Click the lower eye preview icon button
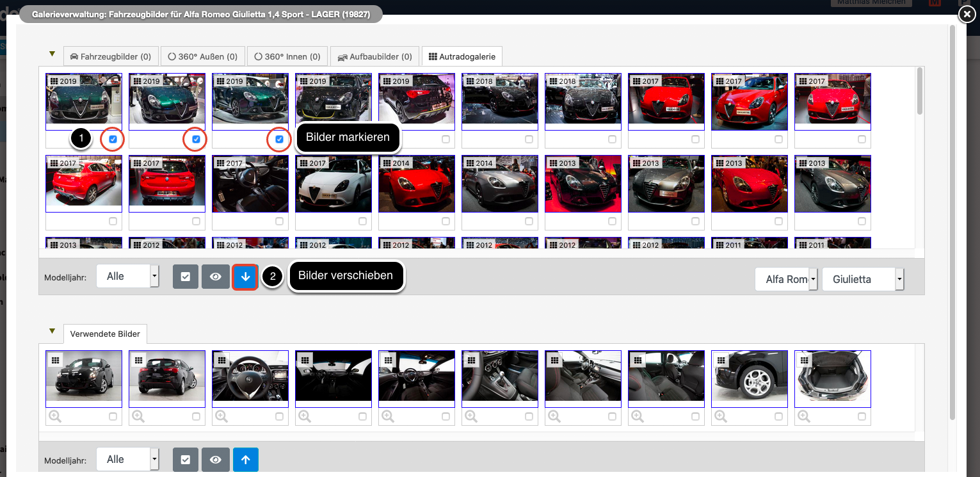The width and height of the screenshot is (980, 477). pos(216,460)
